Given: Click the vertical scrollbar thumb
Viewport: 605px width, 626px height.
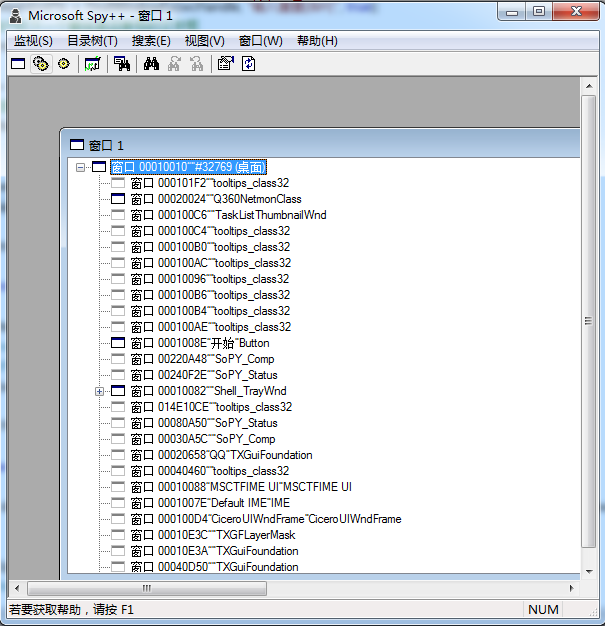Looking at the screenshot, I should click(589, 321).
